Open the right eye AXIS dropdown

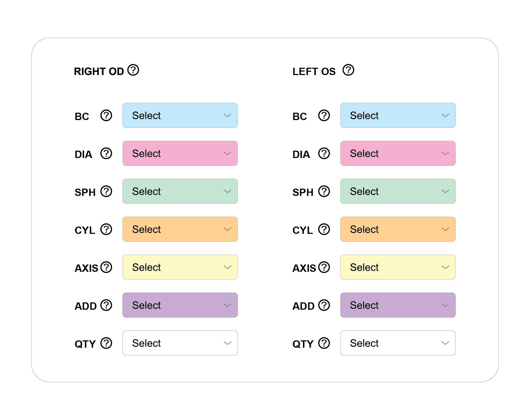point(180,267)
